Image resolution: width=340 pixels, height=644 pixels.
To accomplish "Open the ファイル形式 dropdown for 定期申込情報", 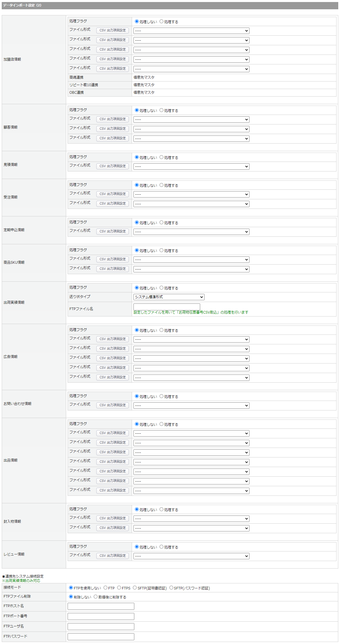I will tap(191, 232).
